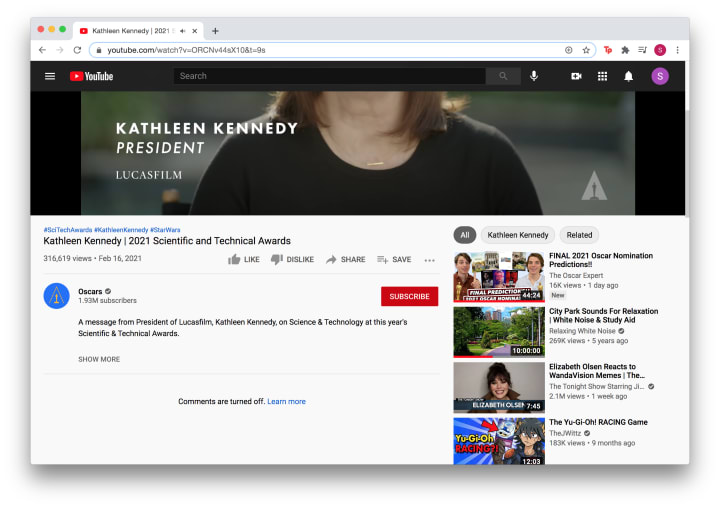Open the Oscars channel name link

point(90,292)
